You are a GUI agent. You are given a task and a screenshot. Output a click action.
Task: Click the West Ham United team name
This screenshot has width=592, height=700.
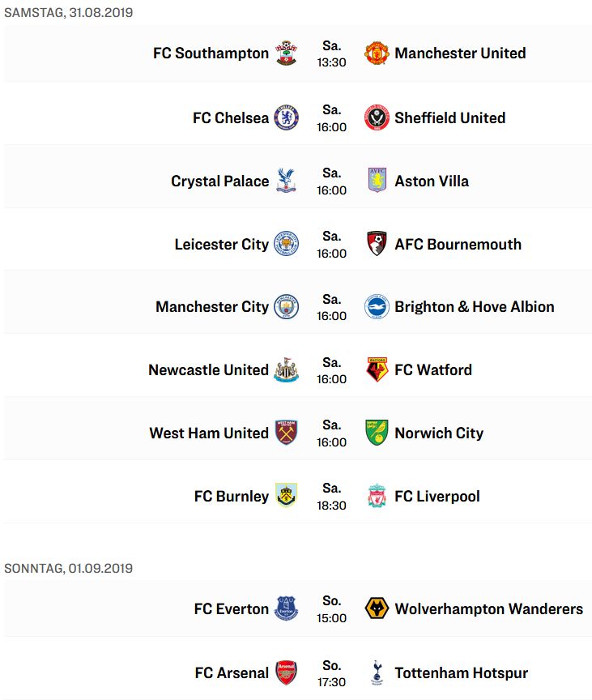[x=209, y=433]
